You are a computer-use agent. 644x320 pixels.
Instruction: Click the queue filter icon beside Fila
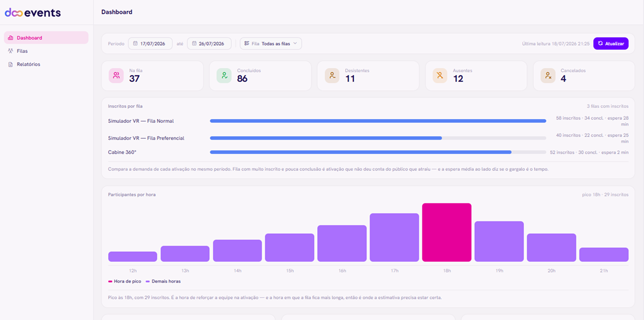click(x=247, y=44)
